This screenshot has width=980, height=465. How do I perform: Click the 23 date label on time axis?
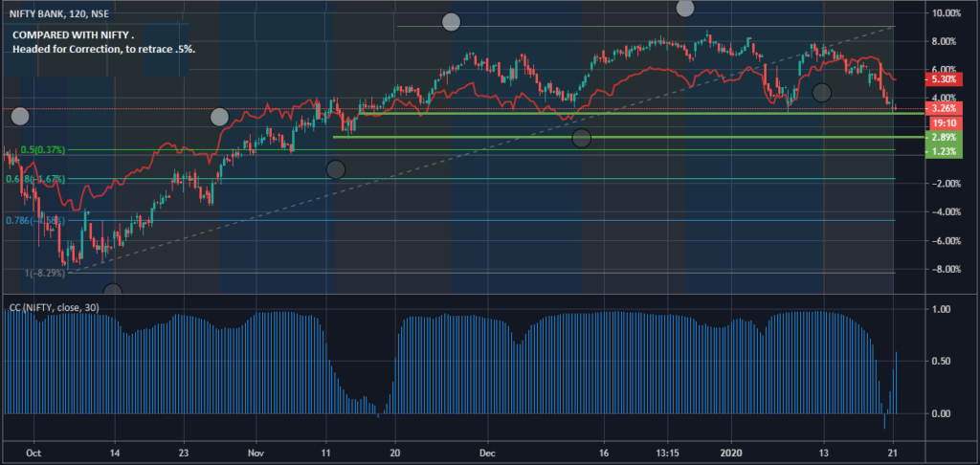point(183,452)
